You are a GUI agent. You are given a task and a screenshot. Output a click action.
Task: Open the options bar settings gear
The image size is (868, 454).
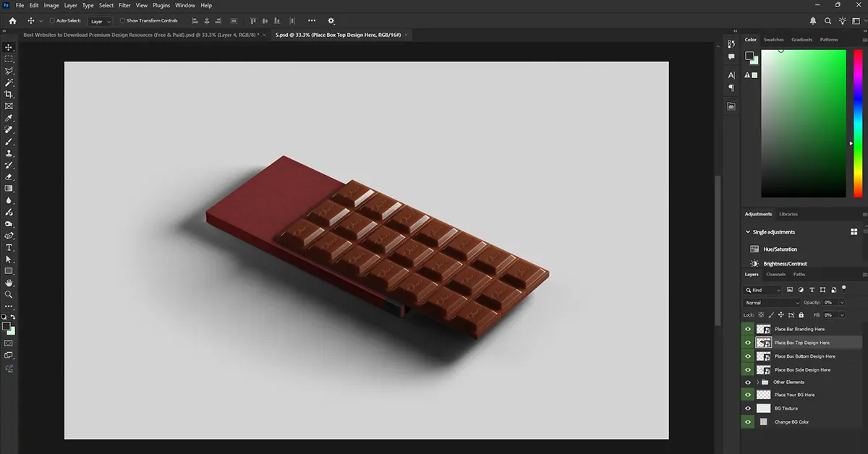tap(331, 21)
